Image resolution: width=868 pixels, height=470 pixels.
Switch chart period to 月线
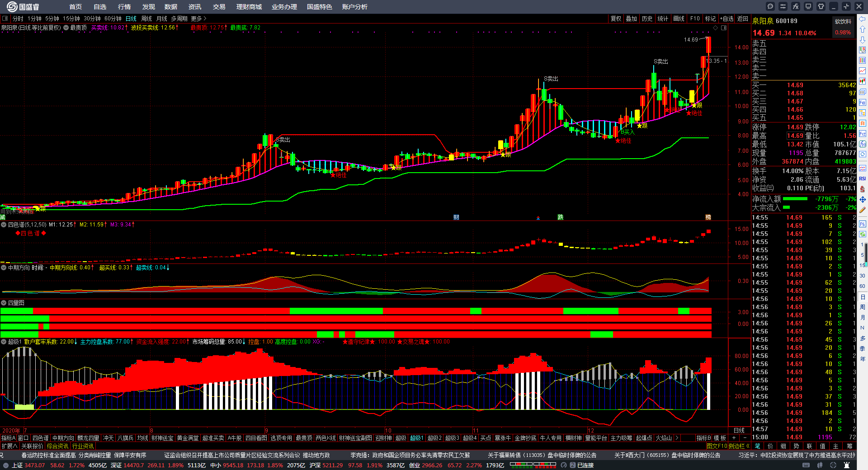tap(162, 19)
